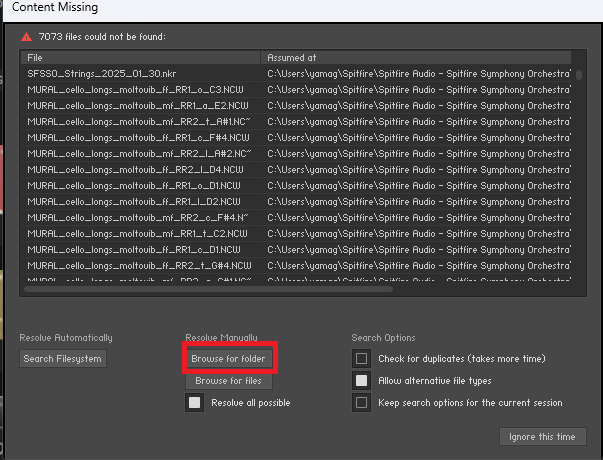Enable Check for duplicates option
This screenshot has height=460, width=603.
click(361, 358)
